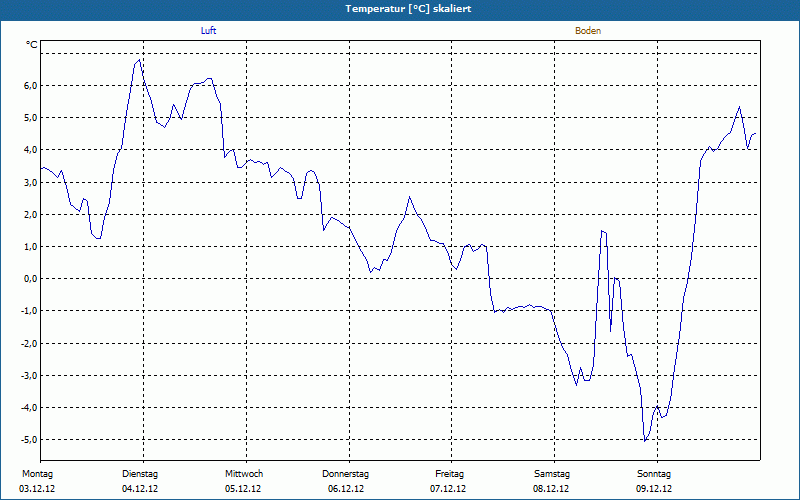Click the Sonntag day label
800x500 pixels.
654,474
